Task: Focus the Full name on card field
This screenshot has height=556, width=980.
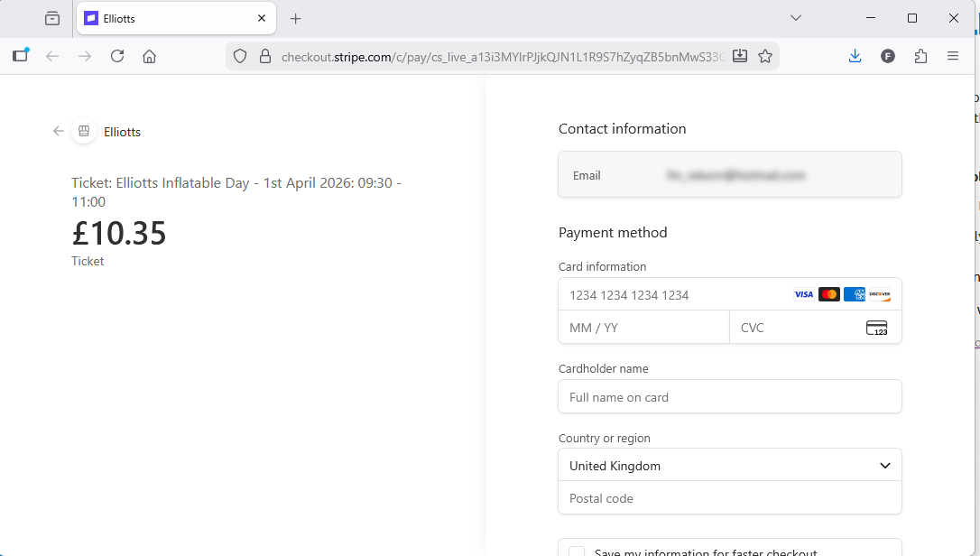Action: (x=729, y=397)
